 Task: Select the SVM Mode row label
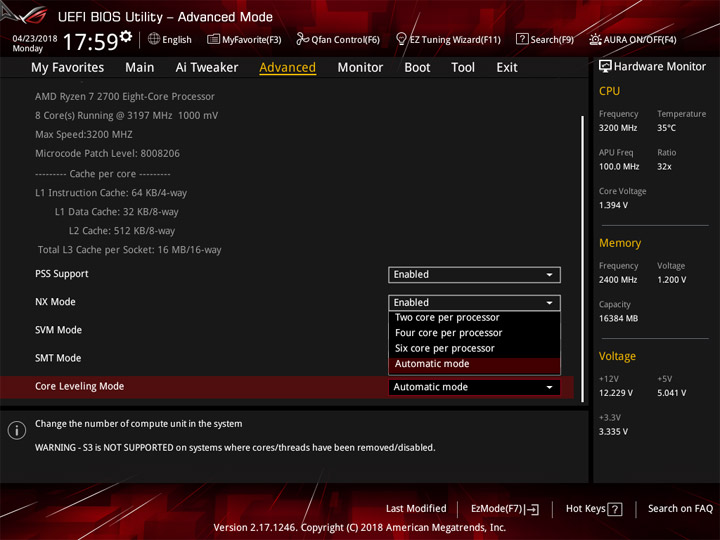(x=58, y=330)
